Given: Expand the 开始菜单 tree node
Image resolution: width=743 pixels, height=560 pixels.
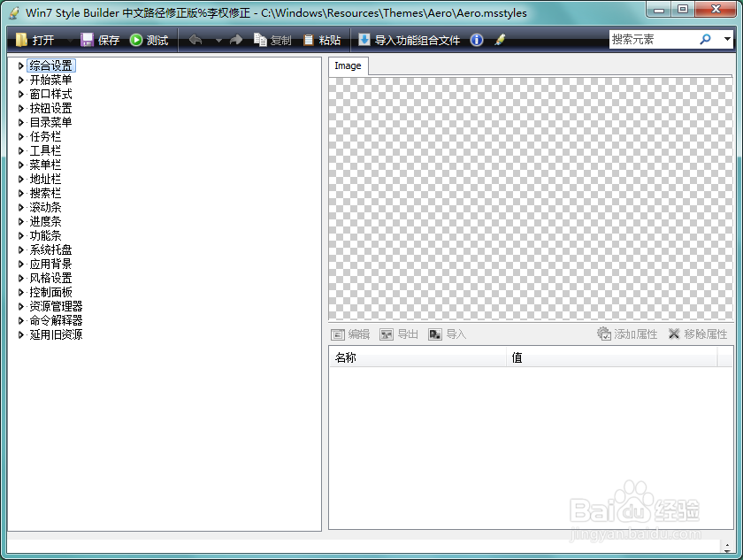Looking at the screenshot, I should click(x=21, y=81).
